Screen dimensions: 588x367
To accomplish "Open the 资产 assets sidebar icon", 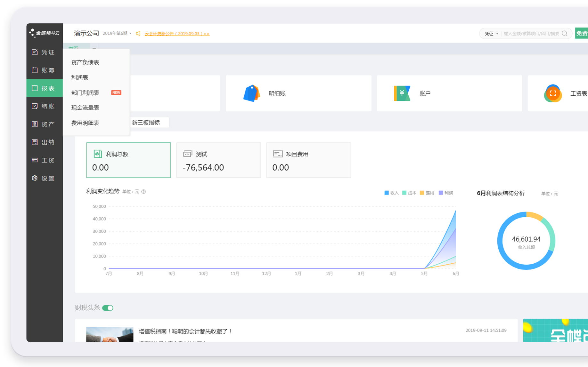I will [35, 124].
